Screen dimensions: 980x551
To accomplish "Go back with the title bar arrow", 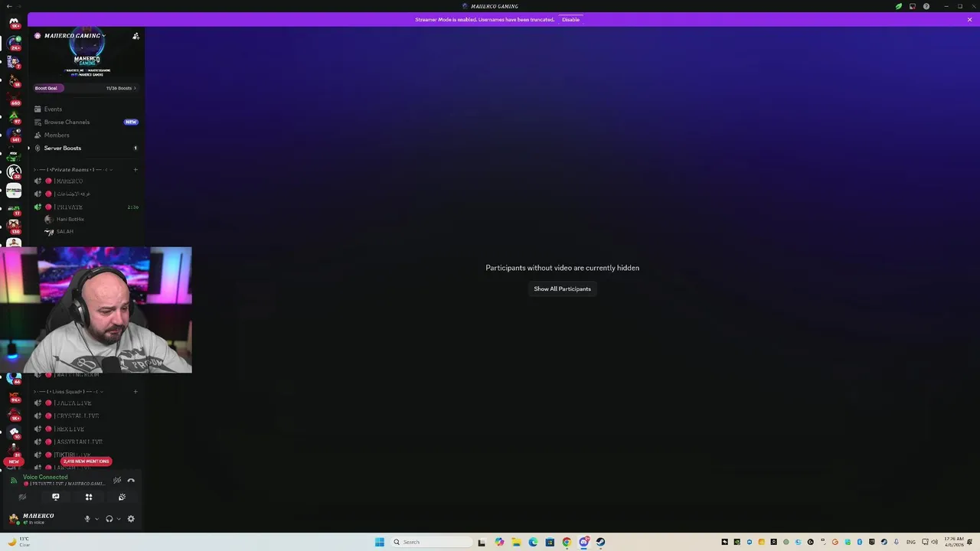I will point(8,6).
